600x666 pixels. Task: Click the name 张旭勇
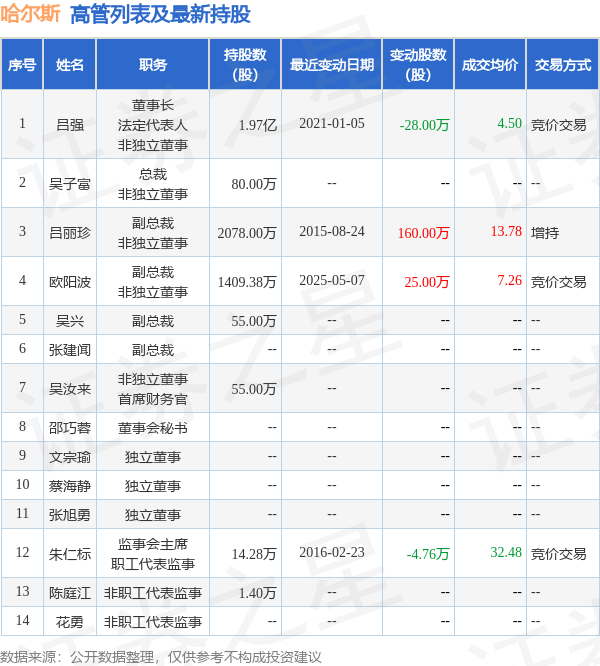click(x=70, y=515)
